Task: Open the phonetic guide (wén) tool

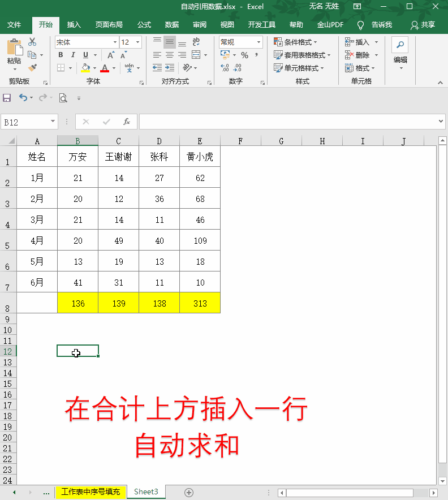Action: 129,68
